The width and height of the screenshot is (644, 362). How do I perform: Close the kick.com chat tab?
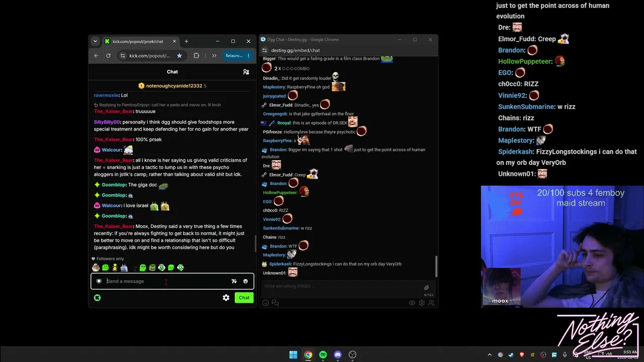[x=174, y=41]
